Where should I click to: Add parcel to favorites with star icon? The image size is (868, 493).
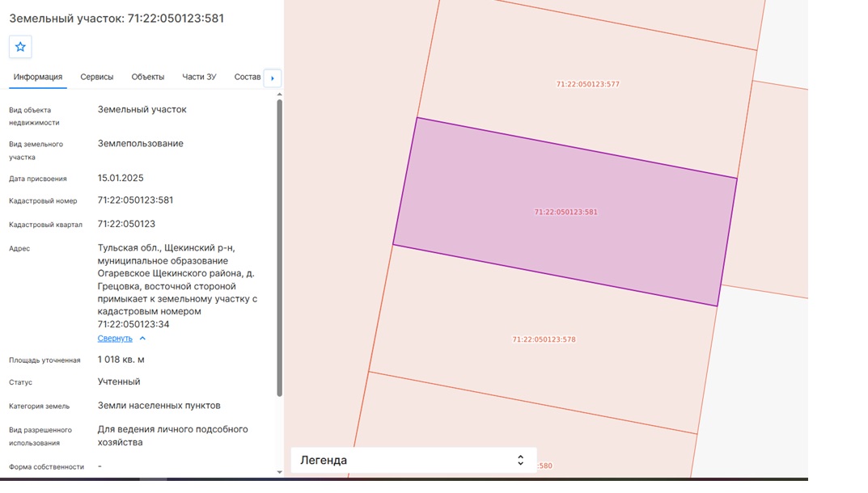[20, 47]
